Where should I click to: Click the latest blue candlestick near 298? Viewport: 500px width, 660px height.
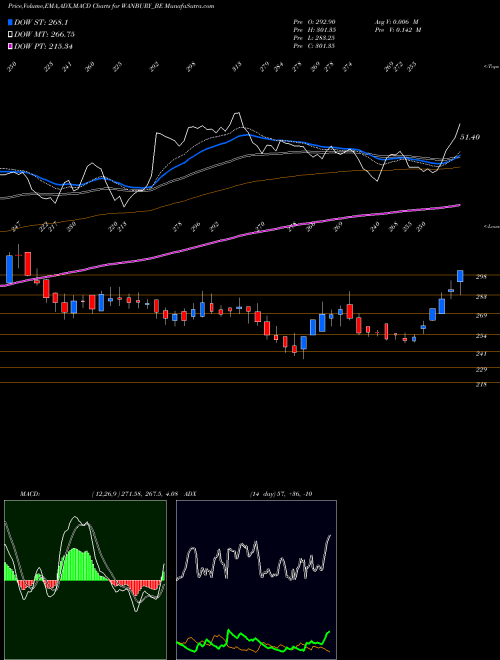click(460, 276)
